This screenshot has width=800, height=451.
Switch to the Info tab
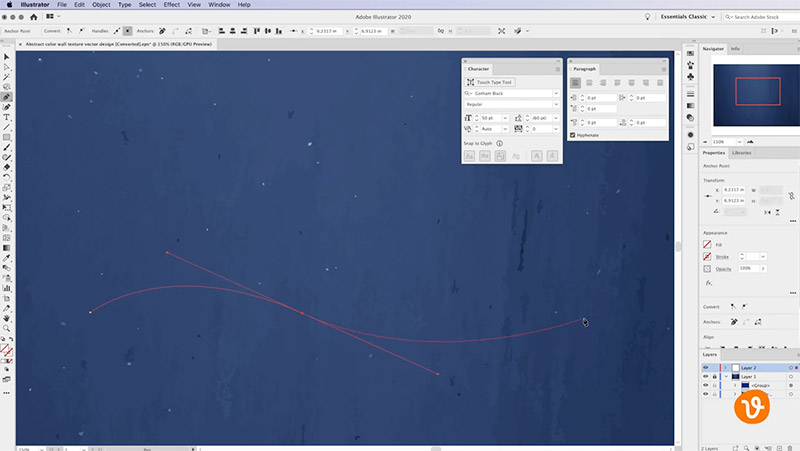click(735, 49)
